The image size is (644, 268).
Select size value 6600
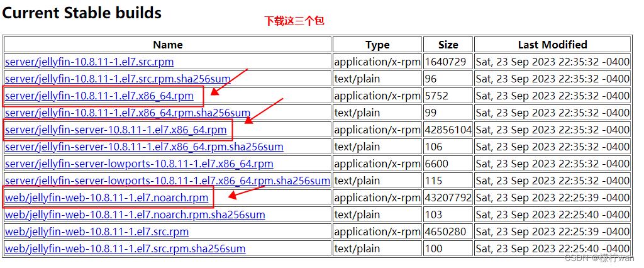[x=437, y=164]
